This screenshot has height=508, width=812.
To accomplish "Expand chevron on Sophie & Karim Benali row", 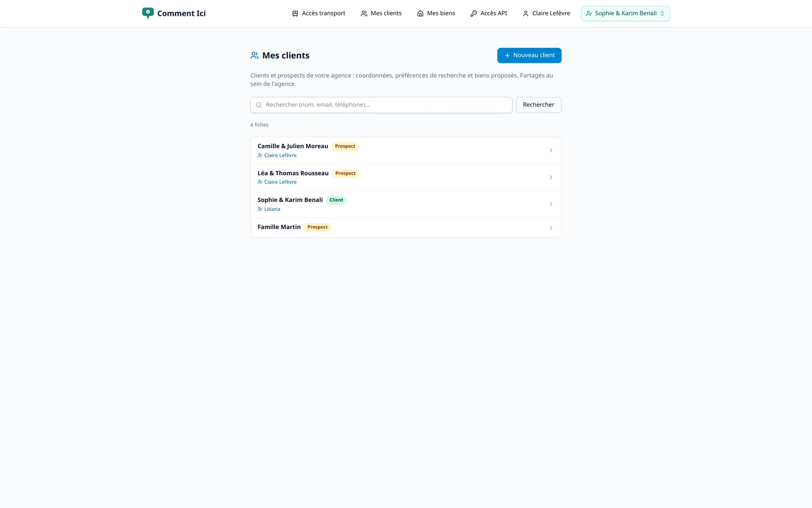I will pyautogui.click(x=551, y=204).
